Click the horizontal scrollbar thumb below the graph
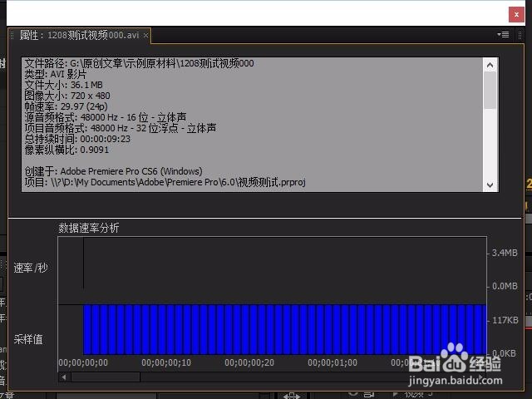This screenshot has height=399, width=532. coord(106,377)
